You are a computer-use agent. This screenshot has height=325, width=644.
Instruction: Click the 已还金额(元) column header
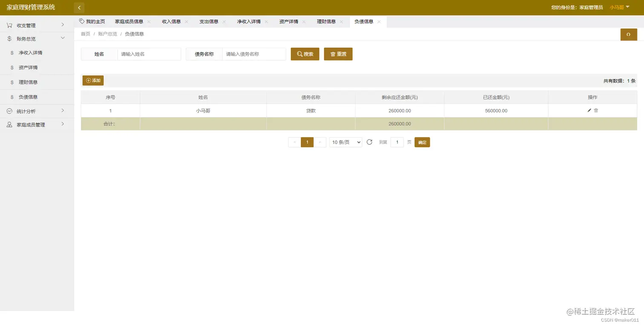(496, 98)
